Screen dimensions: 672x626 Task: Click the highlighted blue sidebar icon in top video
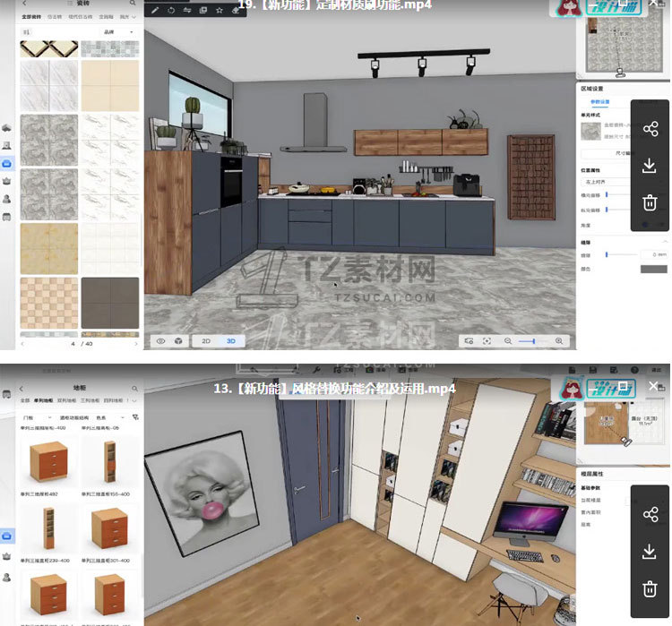pyautogui.click(x=7, y=164)
